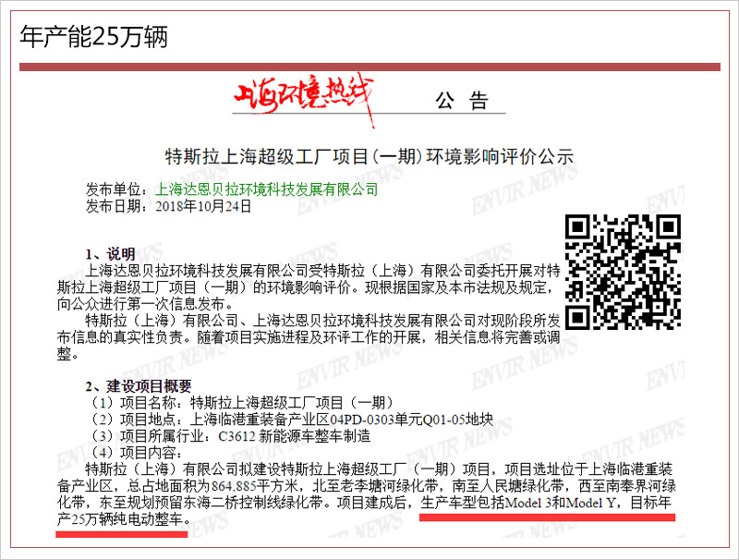
Task: Click the slide title 年产能25万辆
Action: coord(93,35)
